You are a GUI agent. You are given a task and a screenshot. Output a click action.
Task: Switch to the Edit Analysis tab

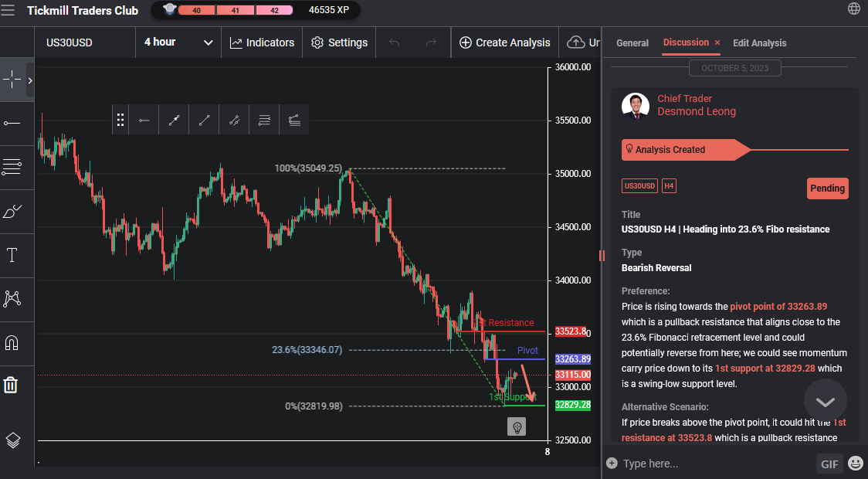tap(760, 43)
